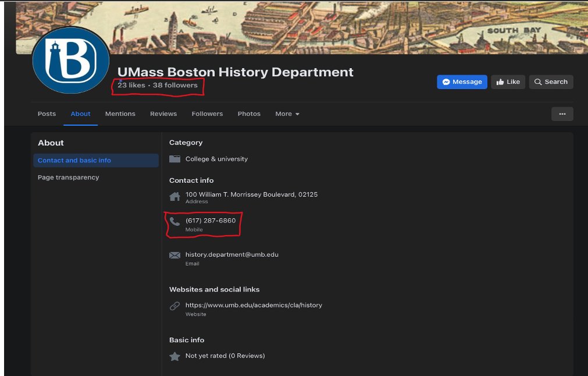This screenshot has width=588, height=376.
Task: Select the About tab
Action: 80,113
